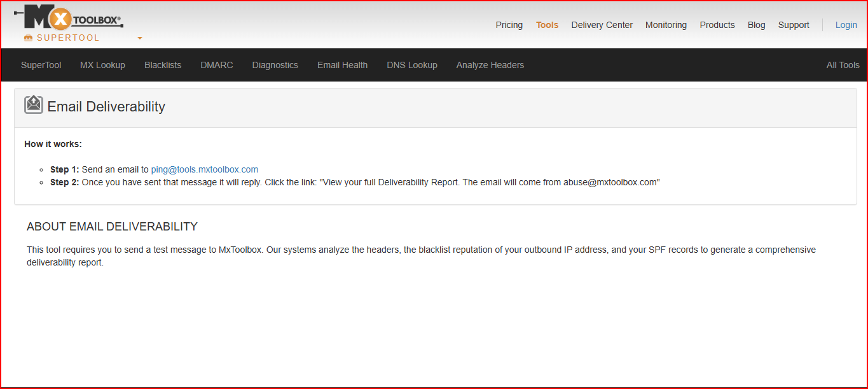Click the ping@tools.mxtoolbox.com email link

point(204,169)
